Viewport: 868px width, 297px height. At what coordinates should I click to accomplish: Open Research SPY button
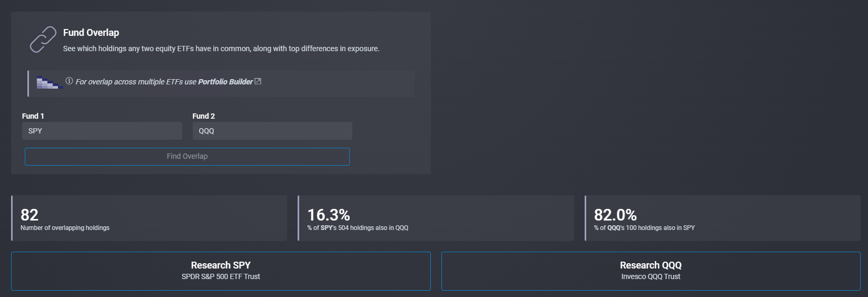point(221,271)
